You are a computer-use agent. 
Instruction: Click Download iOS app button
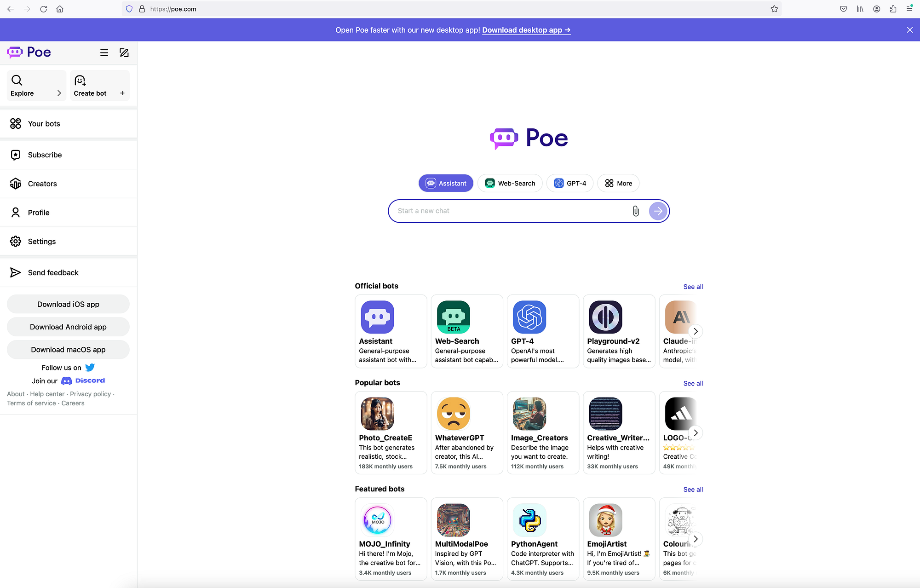click(68, 304)
